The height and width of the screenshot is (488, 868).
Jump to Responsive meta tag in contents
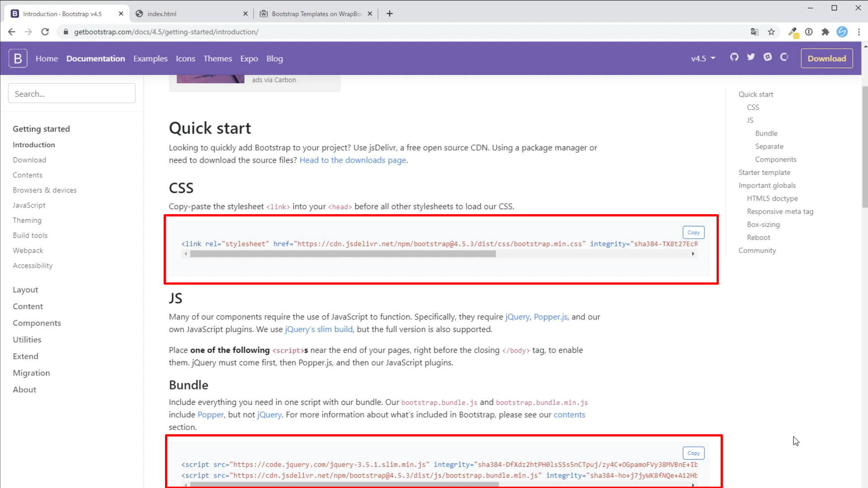pos(780,211)
